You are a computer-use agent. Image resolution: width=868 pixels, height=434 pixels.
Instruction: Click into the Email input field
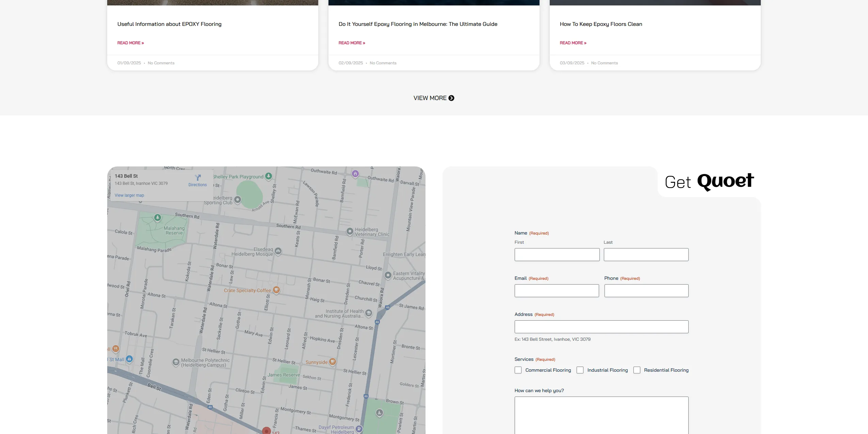pos(557,291)
